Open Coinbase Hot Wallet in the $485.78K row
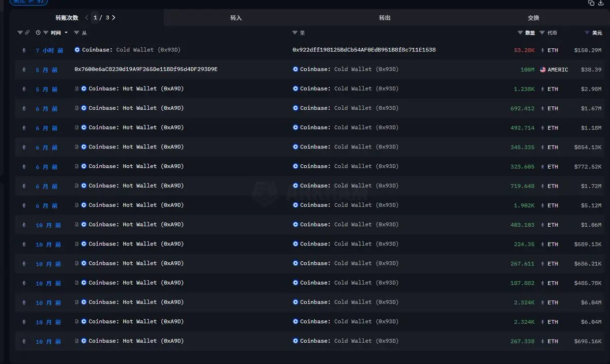Image resolution: width=610 pixels, height=364 pixels. pyautogui.click(x=136, y=283)
